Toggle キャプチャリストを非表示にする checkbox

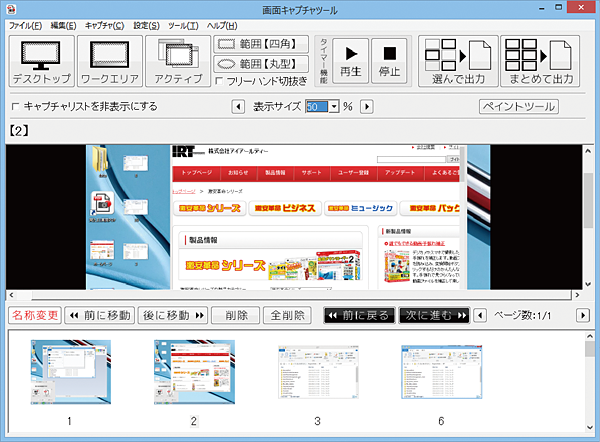click(x=15, y=106)
